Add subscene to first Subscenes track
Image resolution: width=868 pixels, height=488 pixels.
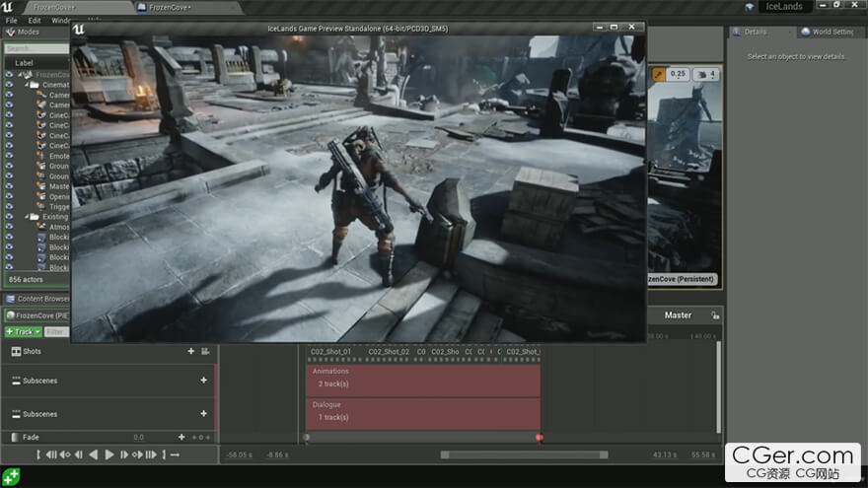204,381
